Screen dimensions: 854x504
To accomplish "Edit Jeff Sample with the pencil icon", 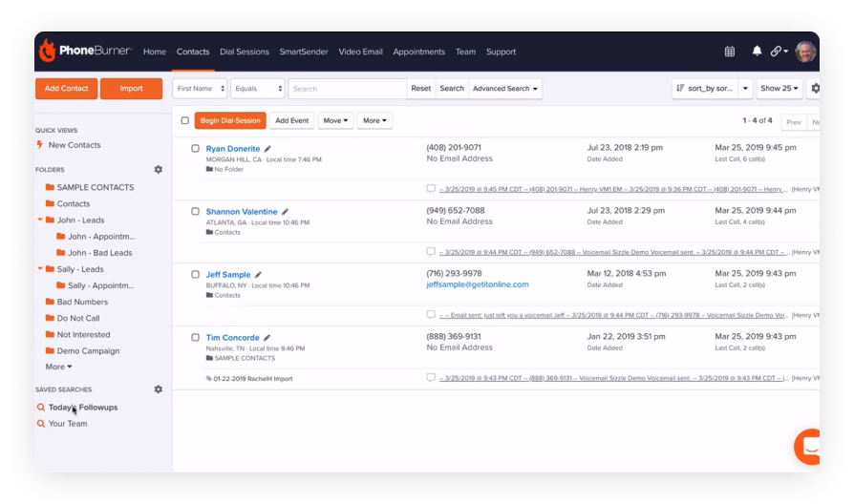I will (258, 275).
